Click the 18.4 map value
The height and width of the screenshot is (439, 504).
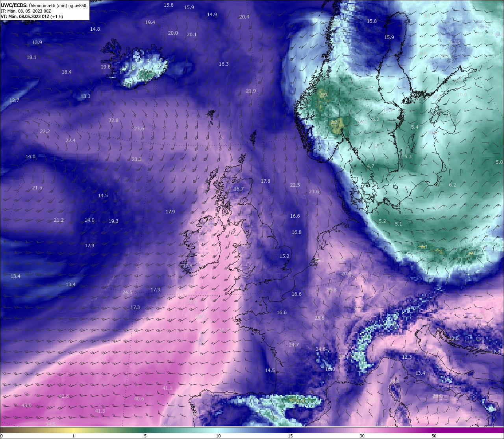click(67, 72)
